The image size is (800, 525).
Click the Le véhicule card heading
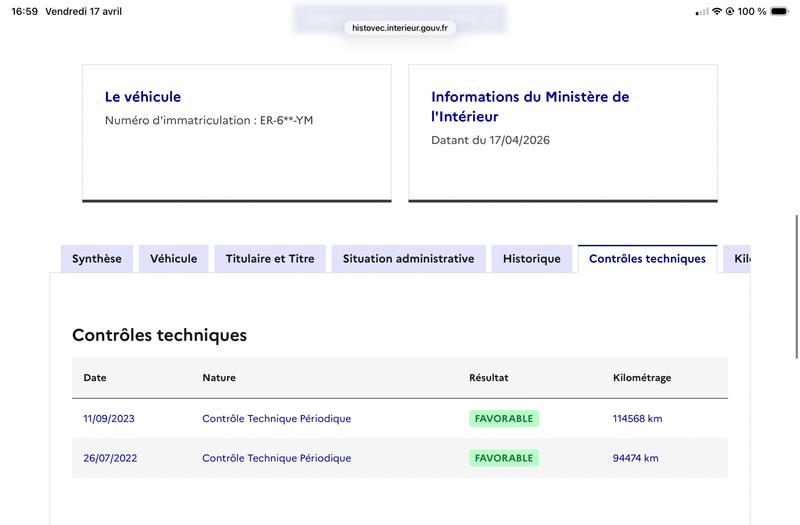143,97
